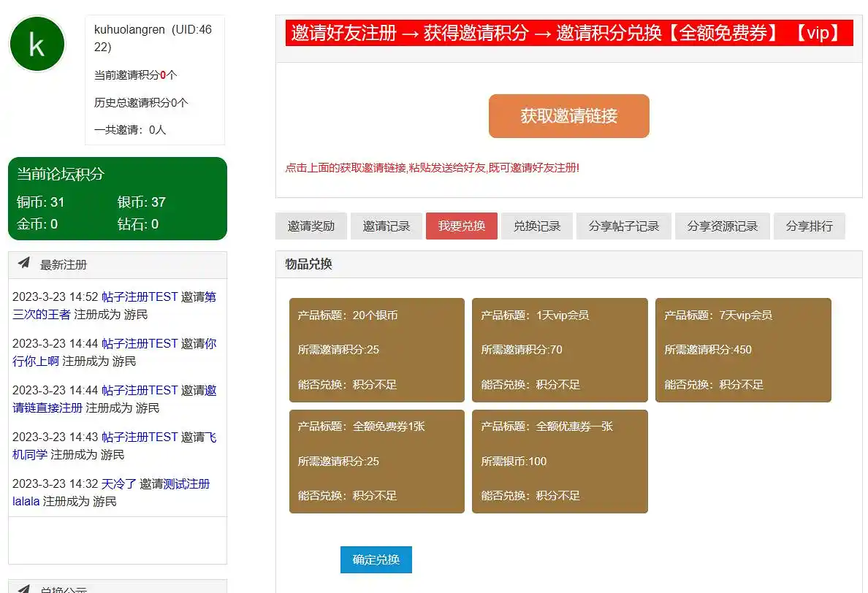The image size is (868, 593).
Task: Pick the 7天vip会员 product card
Action: (742, 350)
